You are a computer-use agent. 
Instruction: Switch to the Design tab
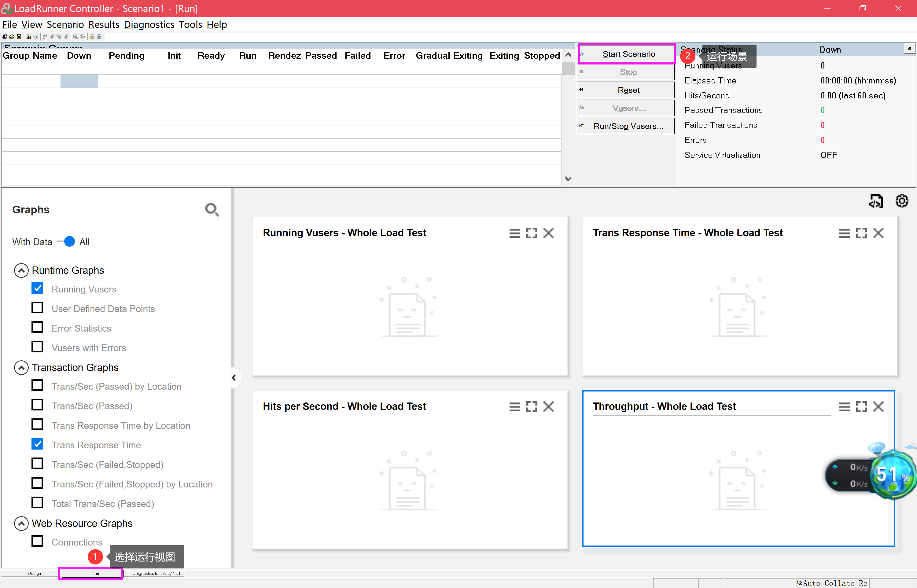pyautogui.click(x=34, y=574)
